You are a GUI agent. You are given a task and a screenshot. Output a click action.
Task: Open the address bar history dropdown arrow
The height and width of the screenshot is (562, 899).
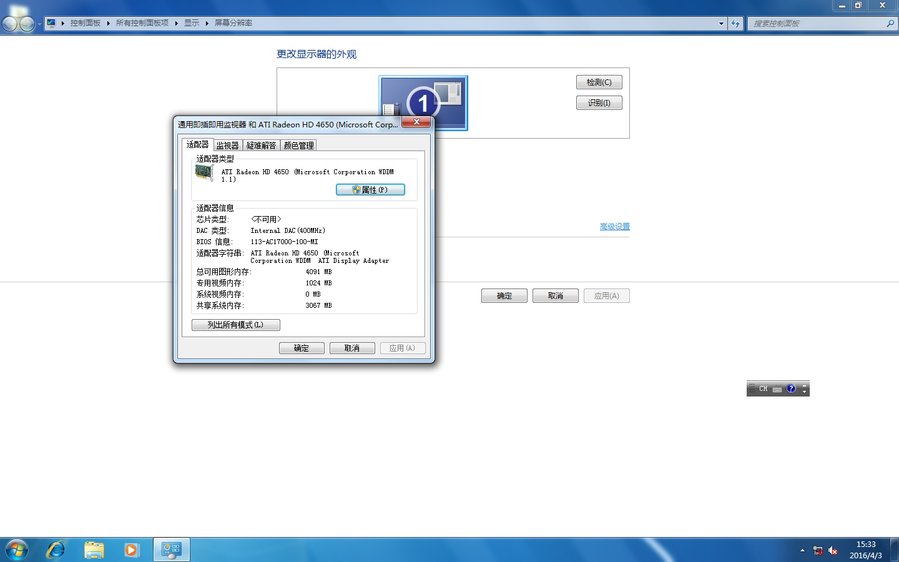click(x=720, y=22)
